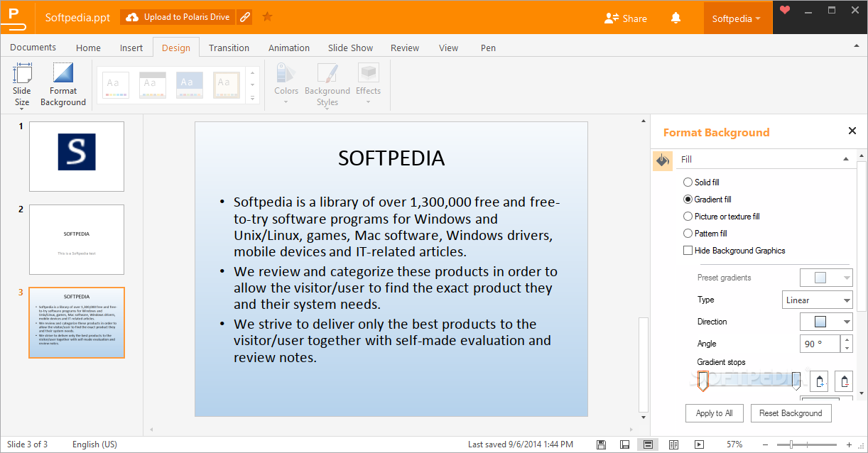Open the Documents menu
The width and height of the screenshot is (868, 453).
coord(33,48)
